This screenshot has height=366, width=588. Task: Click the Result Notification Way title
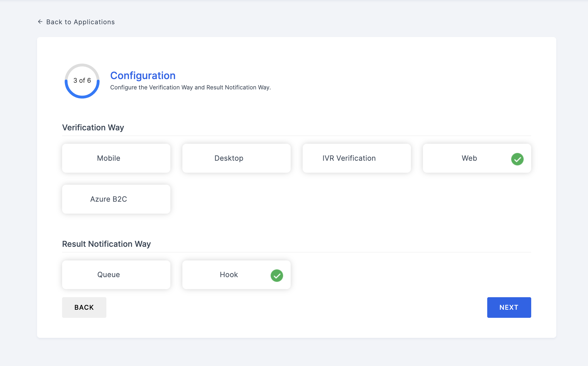(x=106, y=244)
